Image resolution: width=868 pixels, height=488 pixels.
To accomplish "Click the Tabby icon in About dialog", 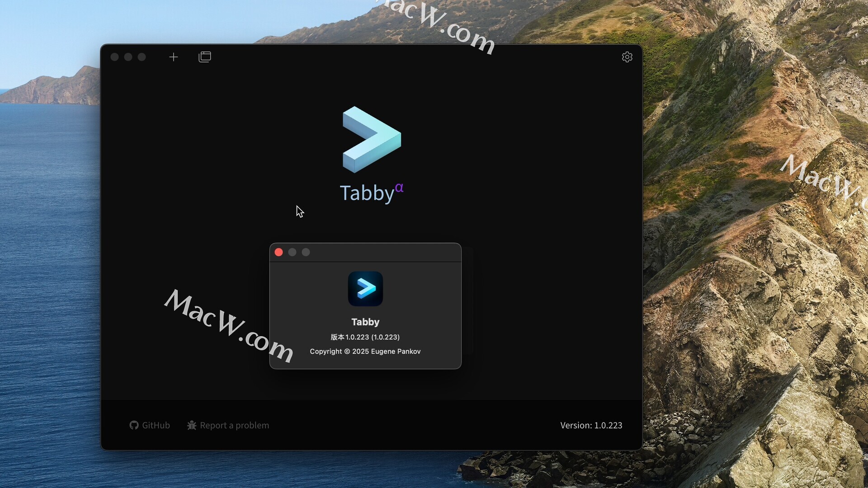I will tap(365, 289).
